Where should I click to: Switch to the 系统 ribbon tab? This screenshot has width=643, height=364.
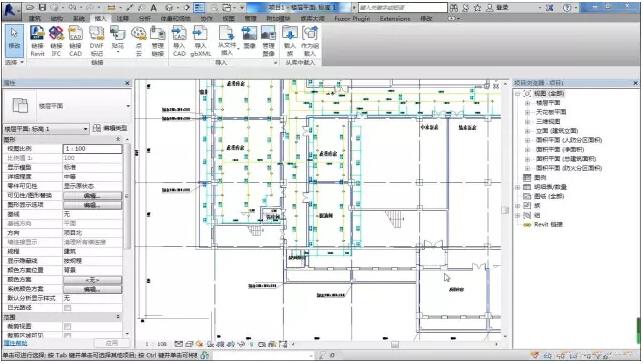pyautogui.click(x=78, y=18)
